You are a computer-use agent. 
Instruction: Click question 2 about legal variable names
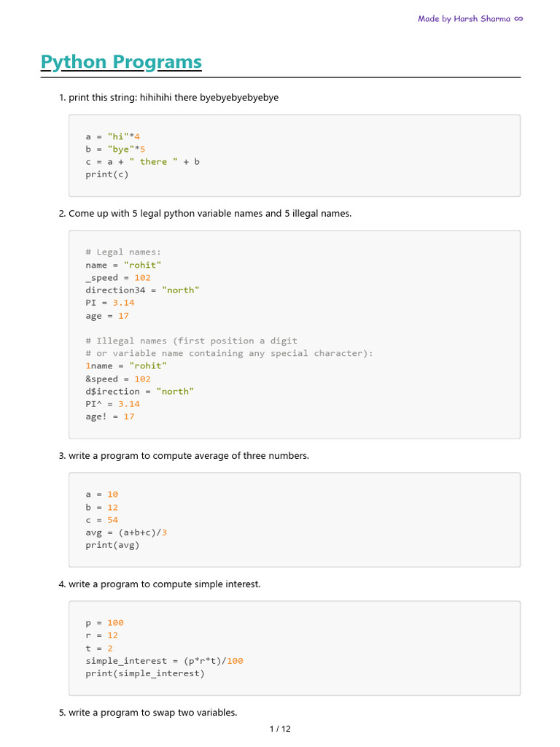[x=210, y=214]
